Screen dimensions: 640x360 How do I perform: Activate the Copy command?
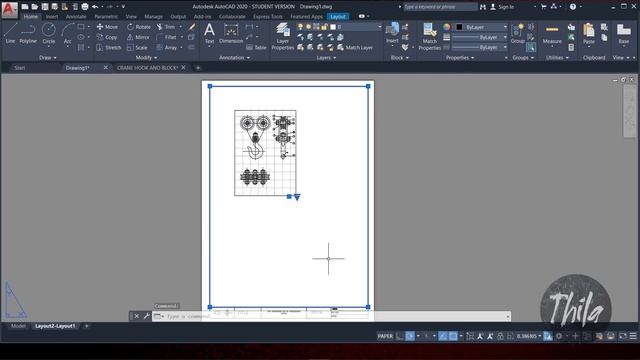tap(107, 37)
